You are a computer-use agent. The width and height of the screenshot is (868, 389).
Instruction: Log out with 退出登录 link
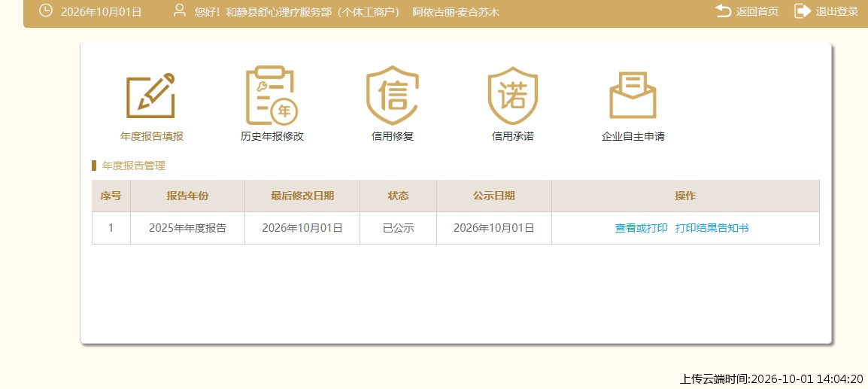point(837,11)
